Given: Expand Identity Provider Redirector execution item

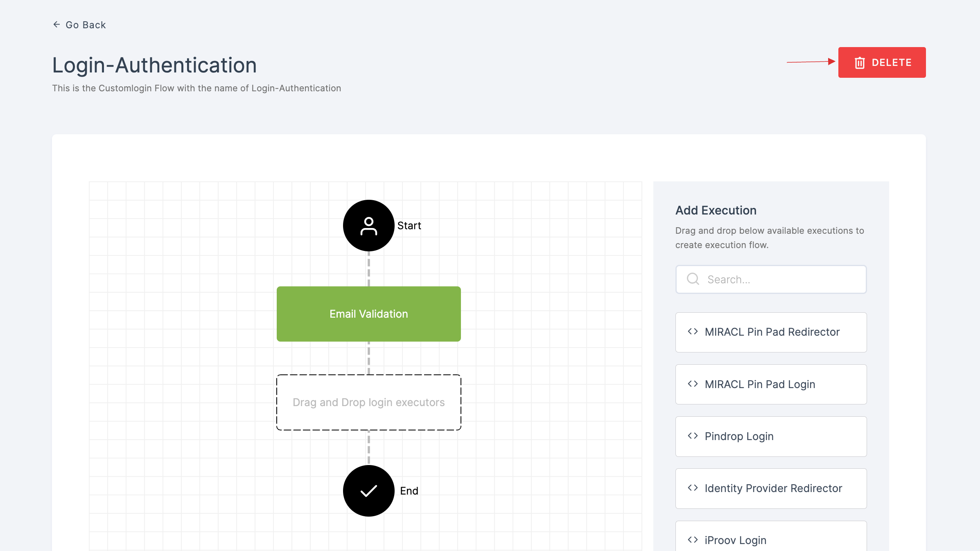Looking at the screenshot, I should [x=771, y=488].
